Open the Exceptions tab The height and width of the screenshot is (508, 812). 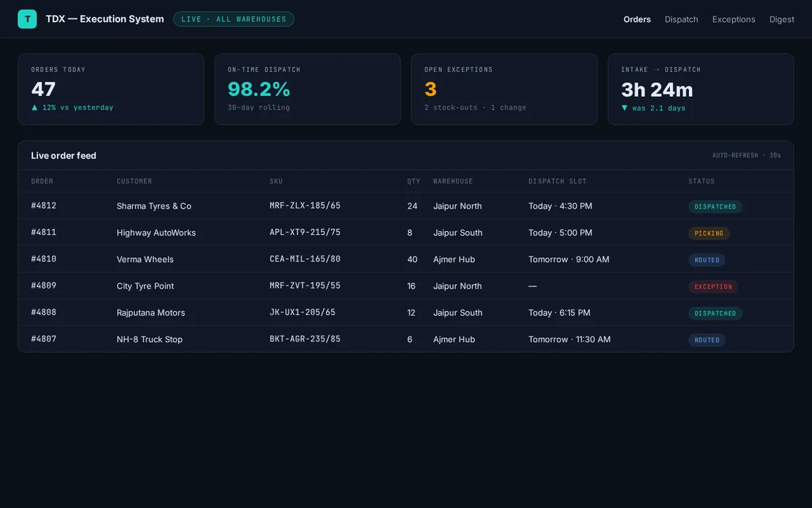[734, 20]
